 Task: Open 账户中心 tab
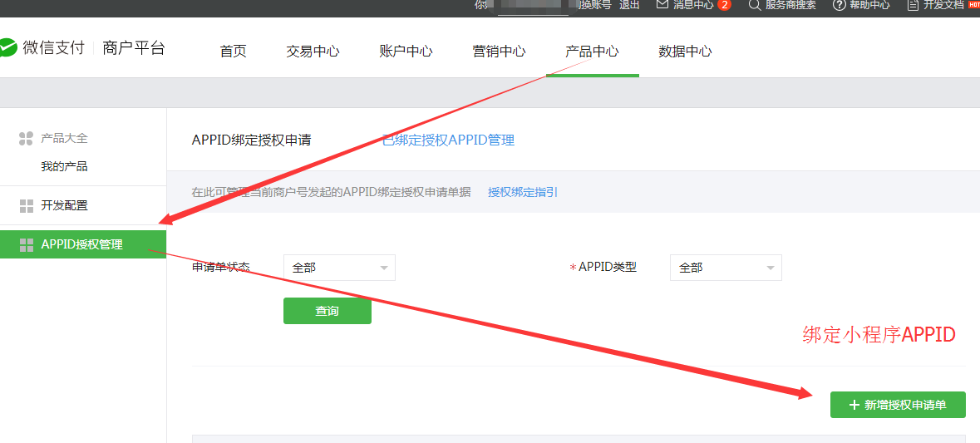tap(406, 52)
